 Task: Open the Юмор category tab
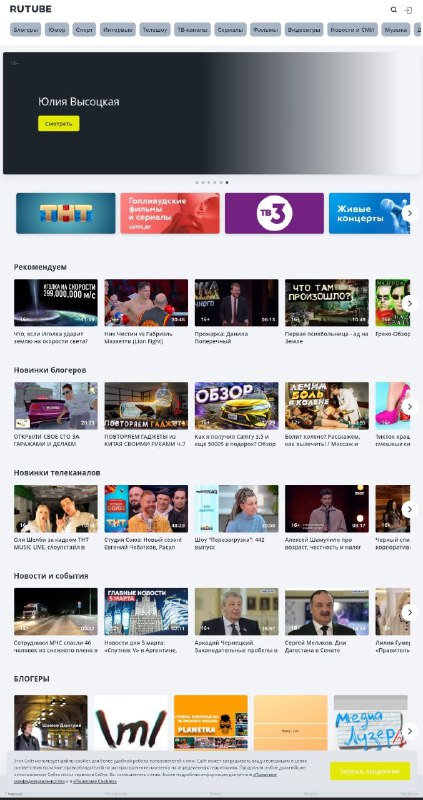[x=57, y=30]
